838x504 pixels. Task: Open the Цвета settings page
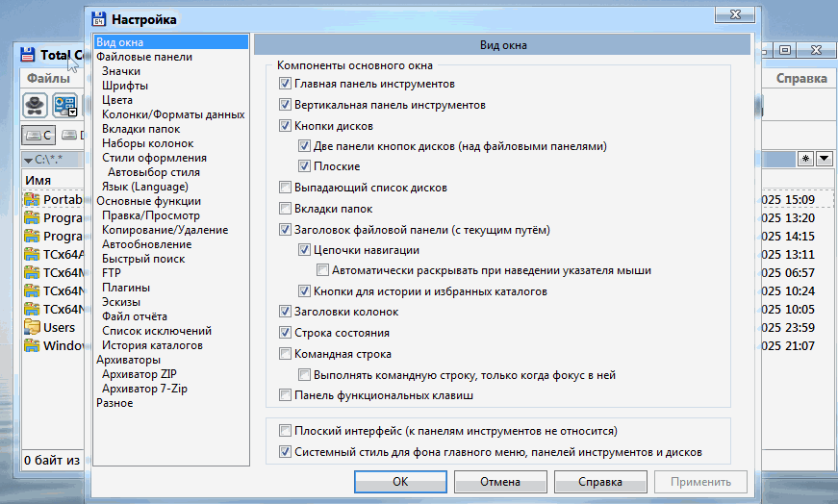pos(117,100)
